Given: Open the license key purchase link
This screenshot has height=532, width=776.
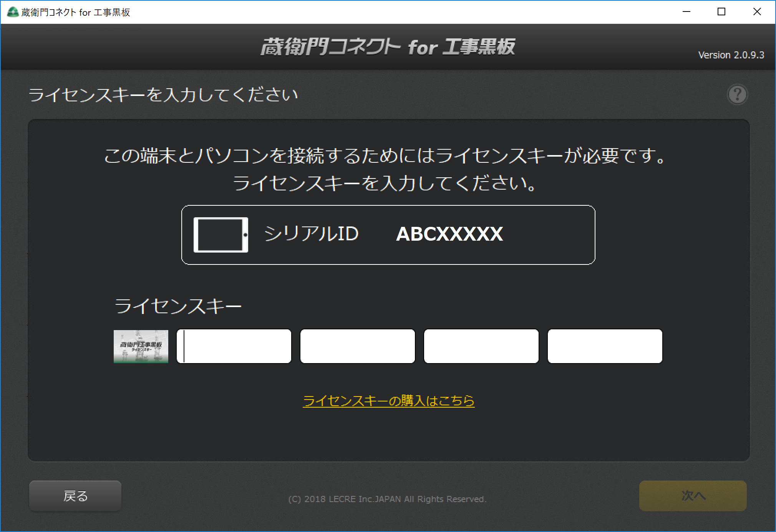Looking at the screenshot, I should tap(388, 401).
